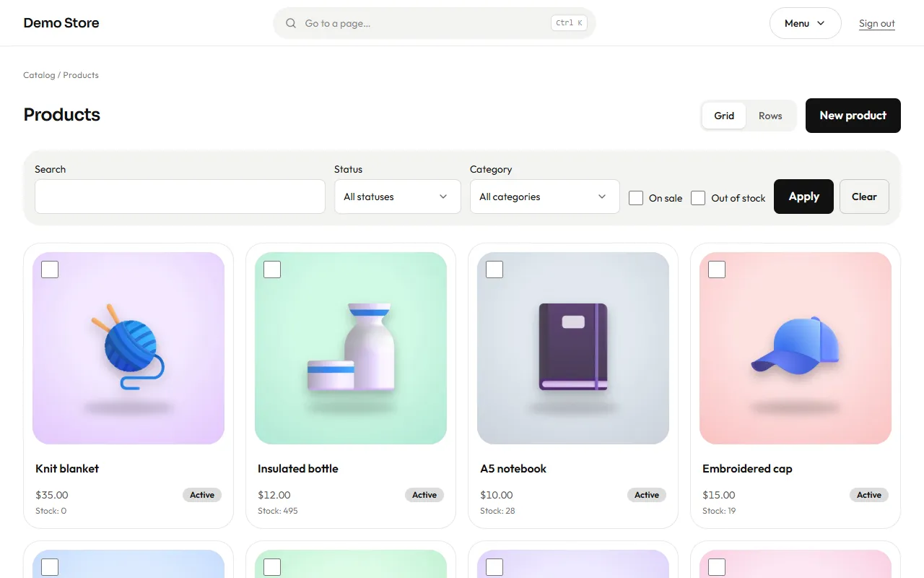Image resolution: width=924 pixels, height=578 pixels.
Task: Click the $12.00 price on Insulated bottle
Action: 274,495
